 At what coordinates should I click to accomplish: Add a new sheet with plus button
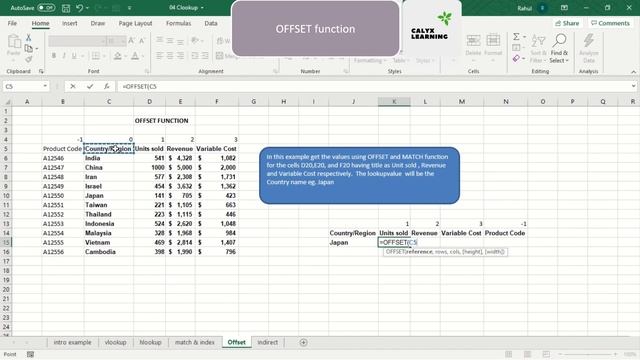click(x=303, y=342)
